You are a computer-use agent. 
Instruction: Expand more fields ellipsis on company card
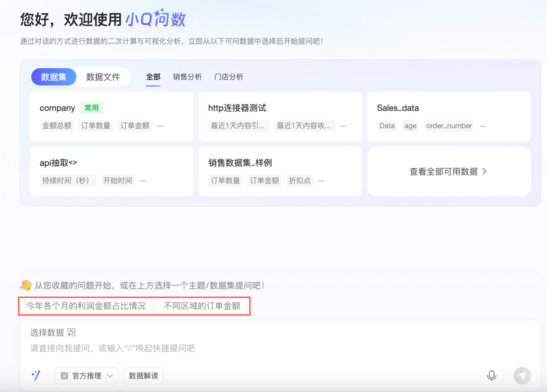[x=160, y=126]
